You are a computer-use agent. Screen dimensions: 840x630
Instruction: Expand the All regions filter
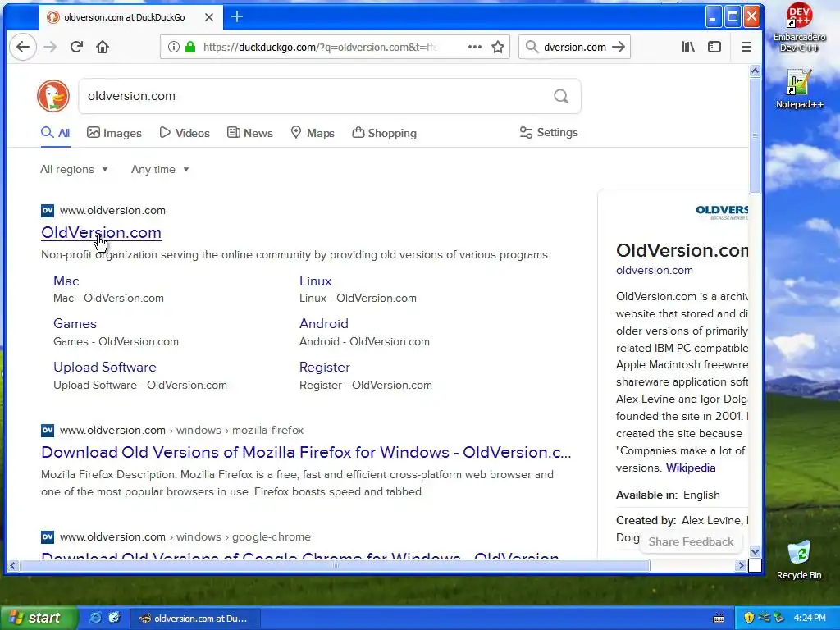tap(74, 169)
